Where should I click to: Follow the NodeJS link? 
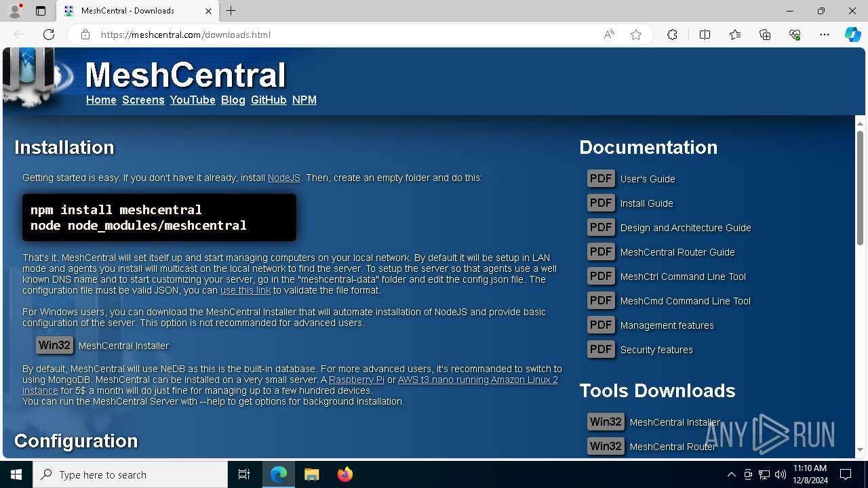284,178
